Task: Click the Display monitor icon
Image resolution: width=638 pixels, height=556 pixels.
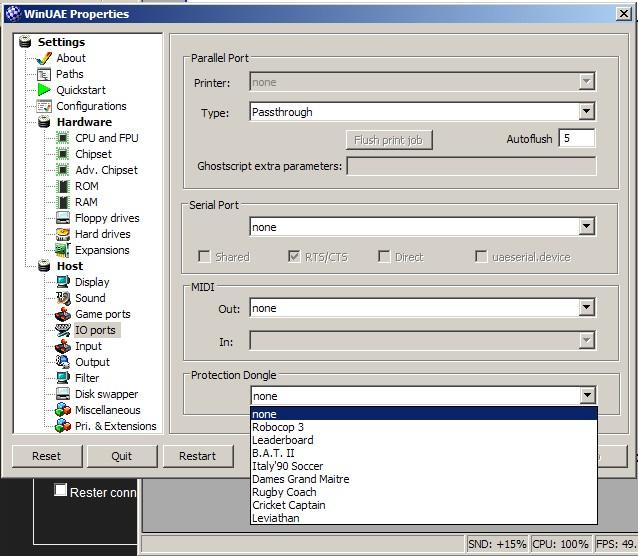Action: tap(63, 282)
